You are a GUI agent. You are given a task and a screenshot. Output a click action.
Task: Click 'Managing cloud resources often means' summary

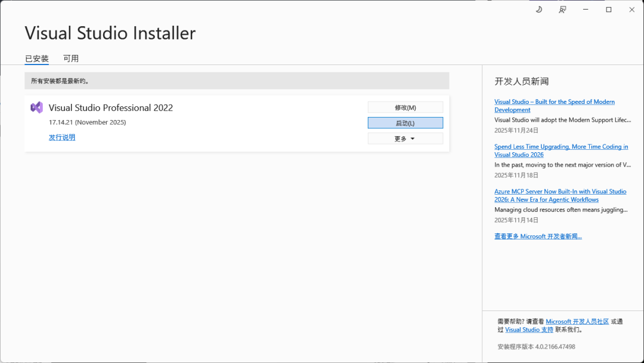coord(561,210)
